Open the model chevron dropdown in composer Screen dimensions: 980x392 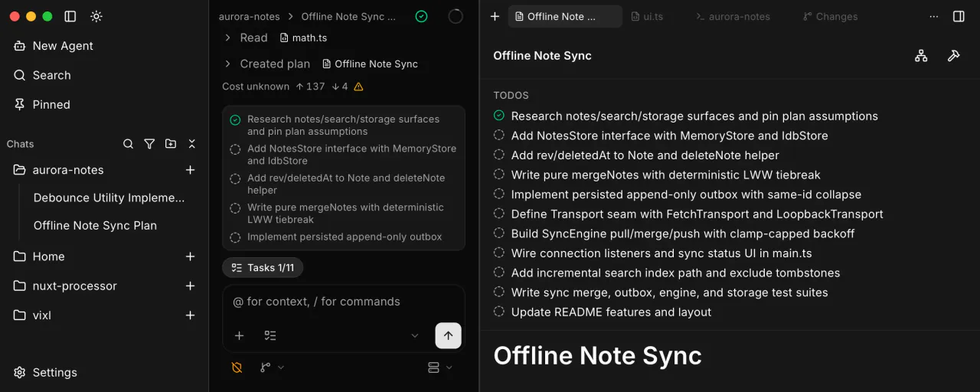pos(415,335)
